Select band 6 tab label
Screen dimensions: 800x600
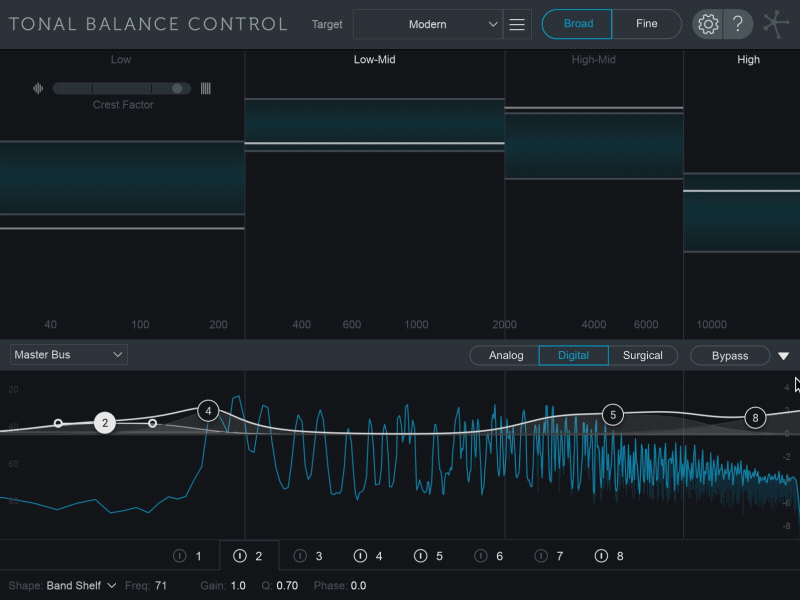click(x=499, y=556)
